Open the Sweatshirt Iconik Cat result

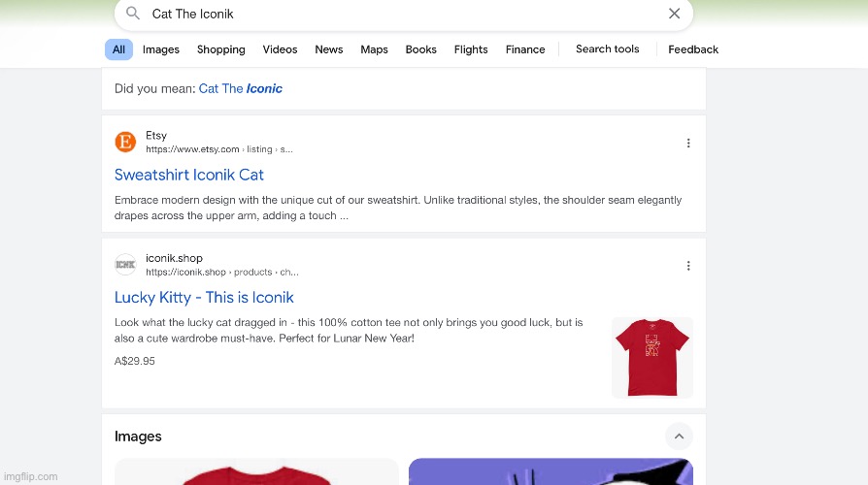tap(189, 175)
